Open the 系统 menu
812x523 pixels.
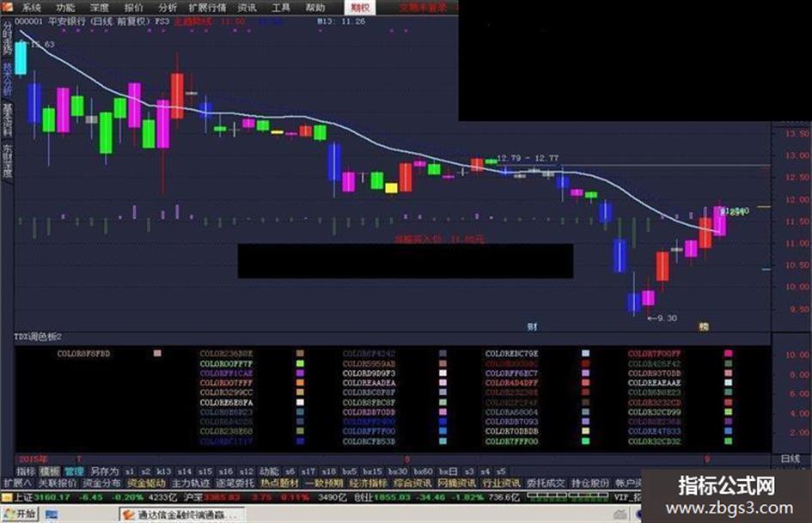click(32, 7)
